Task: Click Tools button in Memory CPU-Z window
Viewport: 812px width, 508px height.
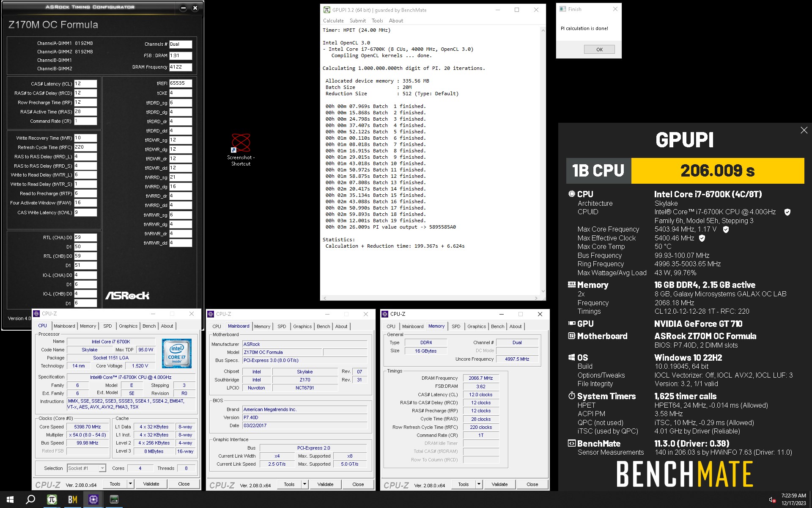Action: pos(464,484)
